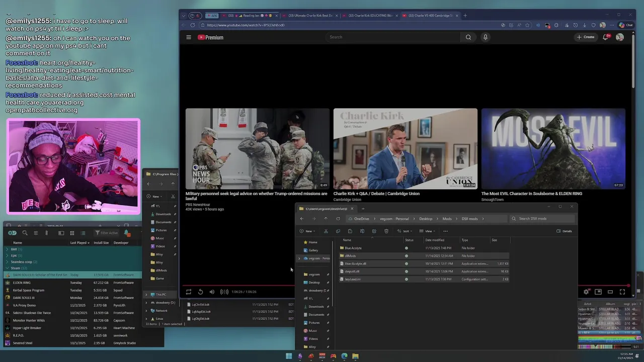Screen dimensions: 644x362
Task: Open the Sort dropdown in DSII mods window
Action: pyautogui.click(x=405, y=231)
